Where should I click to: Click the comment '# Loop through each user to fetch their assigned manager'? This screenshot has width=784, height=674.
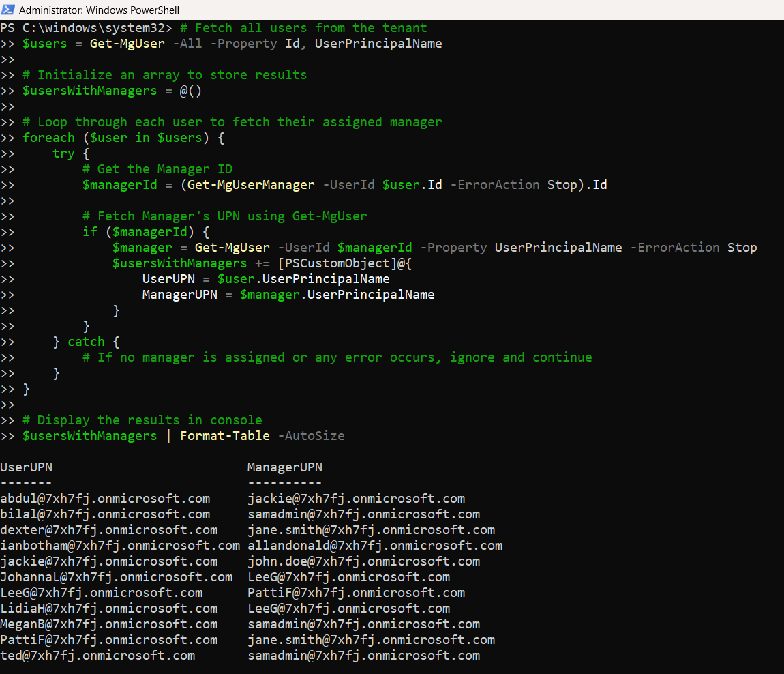[x=232, y=122]
